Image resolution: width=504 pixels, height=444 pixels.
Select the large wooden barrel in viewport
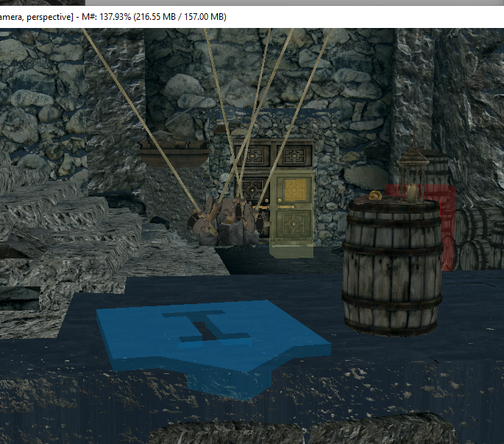tap(392, 267)
